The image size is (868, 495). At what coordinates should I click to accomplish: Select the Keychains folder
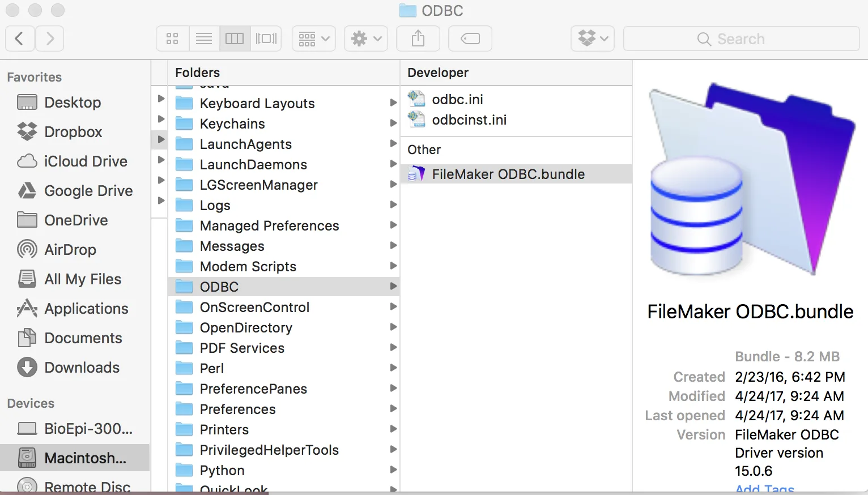click(x=284, y=124)
